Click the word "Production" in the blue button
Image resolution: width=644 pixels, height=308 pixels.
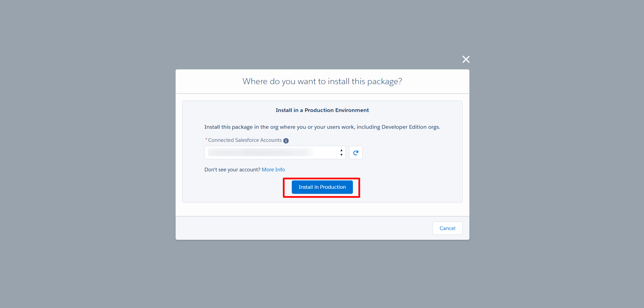coord(333,187)
